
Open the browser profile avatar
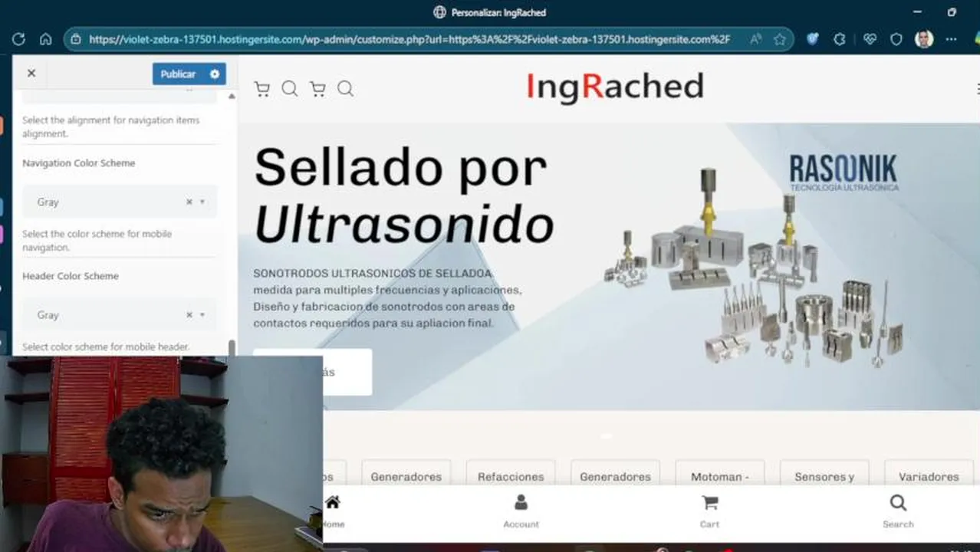pos(924,39)
